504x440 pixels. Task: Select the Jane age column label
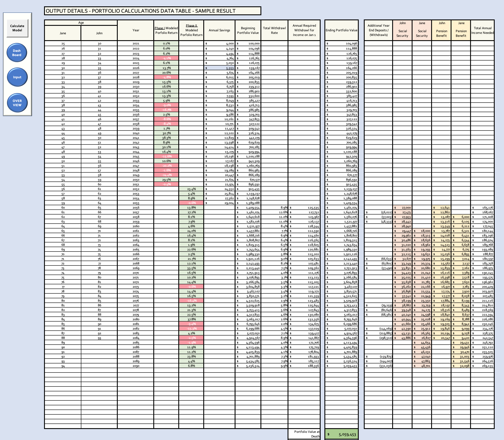pyautogui.click(x=63, y=33)
